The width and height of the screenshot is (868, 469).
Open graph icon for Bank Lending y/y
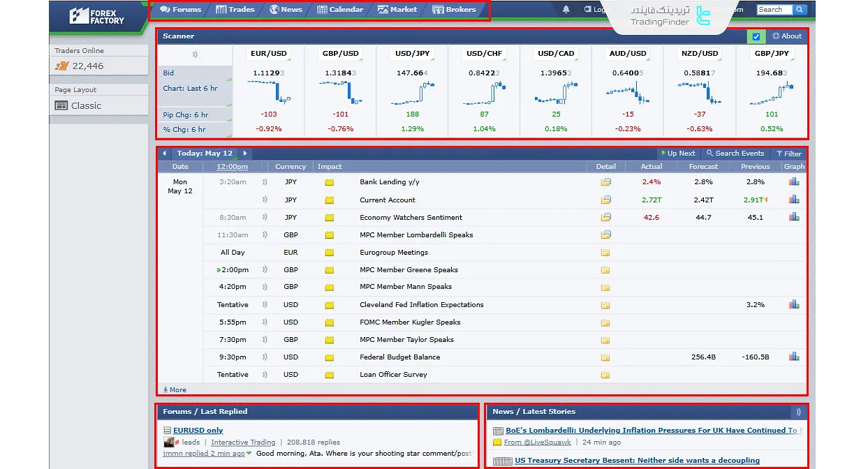click(x=794, y=182)
